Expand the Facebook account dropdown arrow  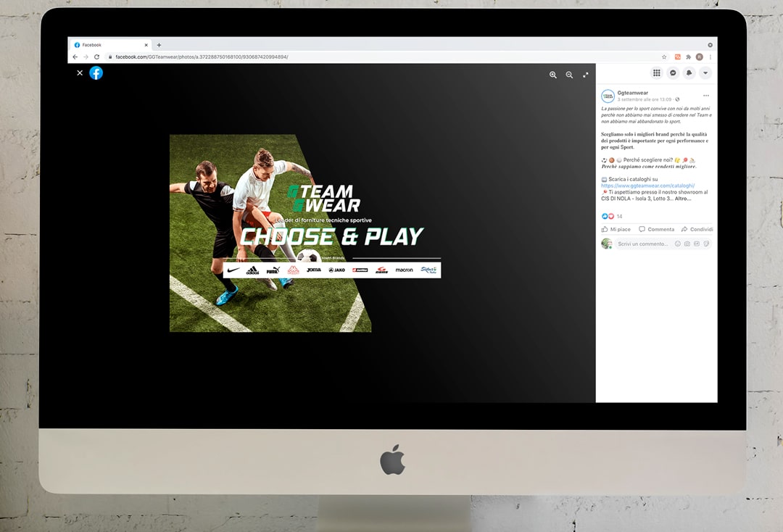pyautogui.click(x=705, y=73)
